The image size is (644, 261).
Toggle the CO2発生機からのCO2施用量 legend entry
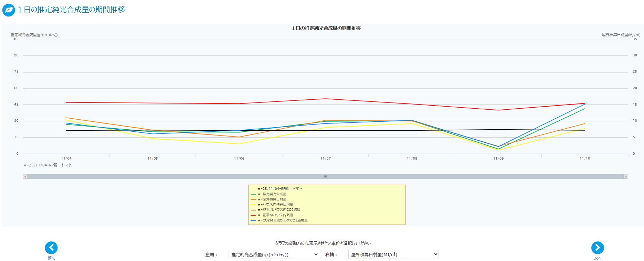(x=285, y=220)
